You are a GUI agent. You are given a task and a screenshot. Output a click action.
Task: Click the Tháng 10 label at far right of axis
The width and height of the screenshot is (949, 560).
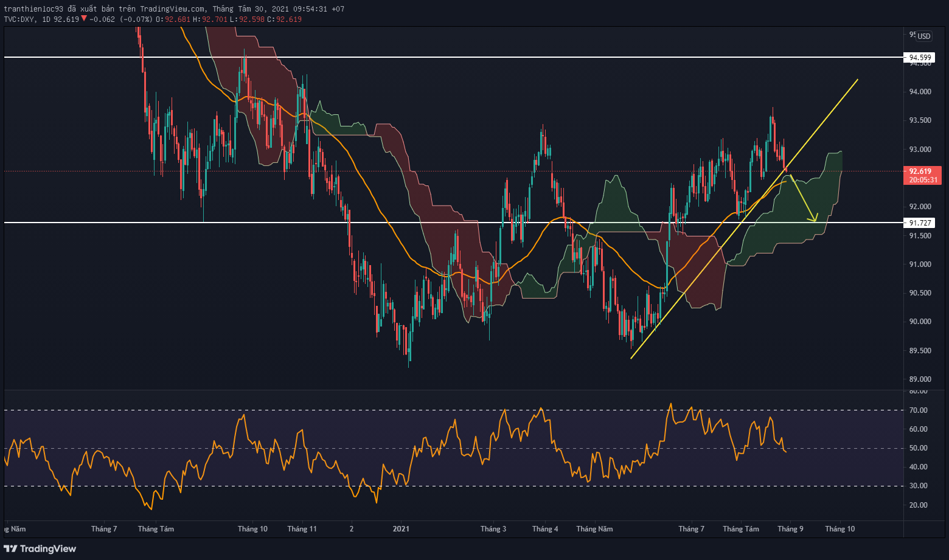[x=839, y=529]
